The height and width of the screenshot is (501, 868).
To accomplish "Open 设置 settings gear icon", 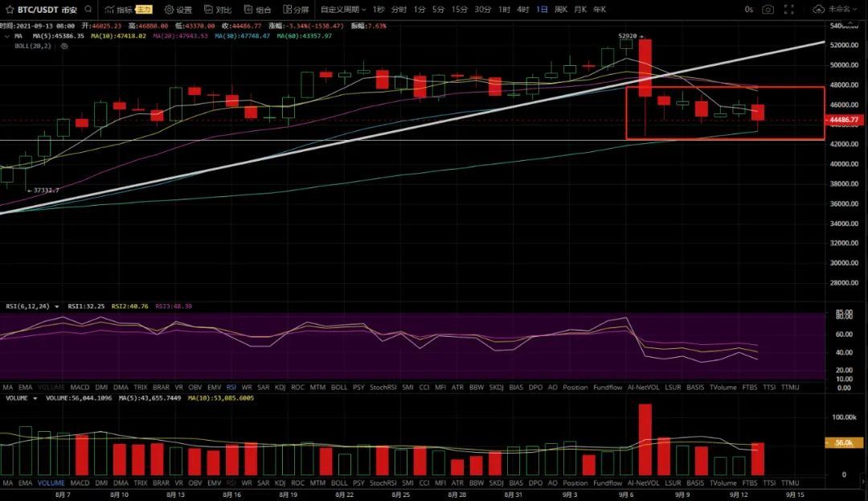I will coord(169,10).
